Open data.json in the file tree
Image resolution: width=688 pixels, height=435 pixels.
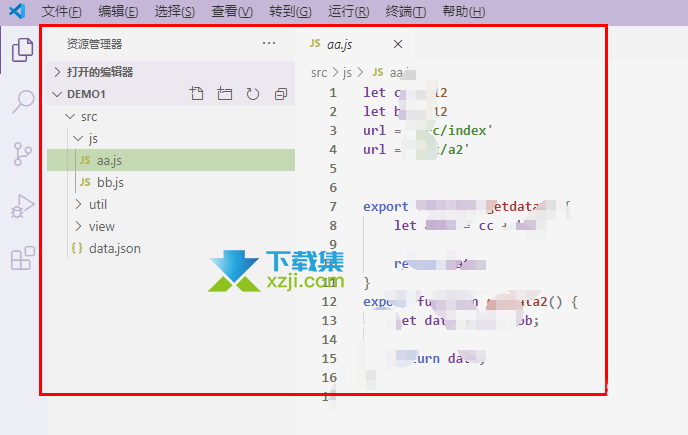point(171,248)
